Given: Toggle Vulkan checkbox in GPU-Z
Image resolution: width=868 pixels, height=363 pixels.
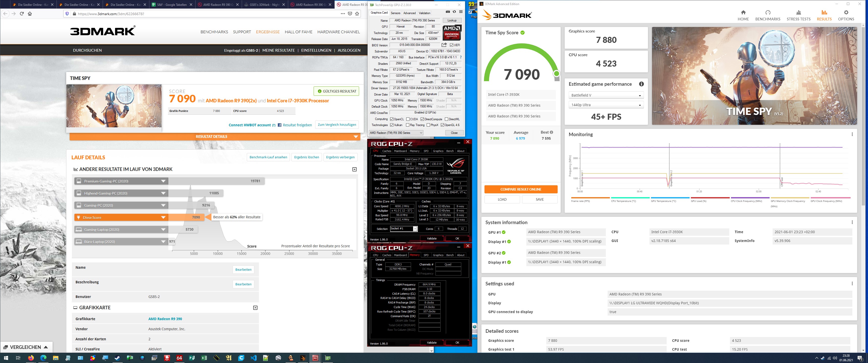Looking at the screenshot, I should pos(392,125).
